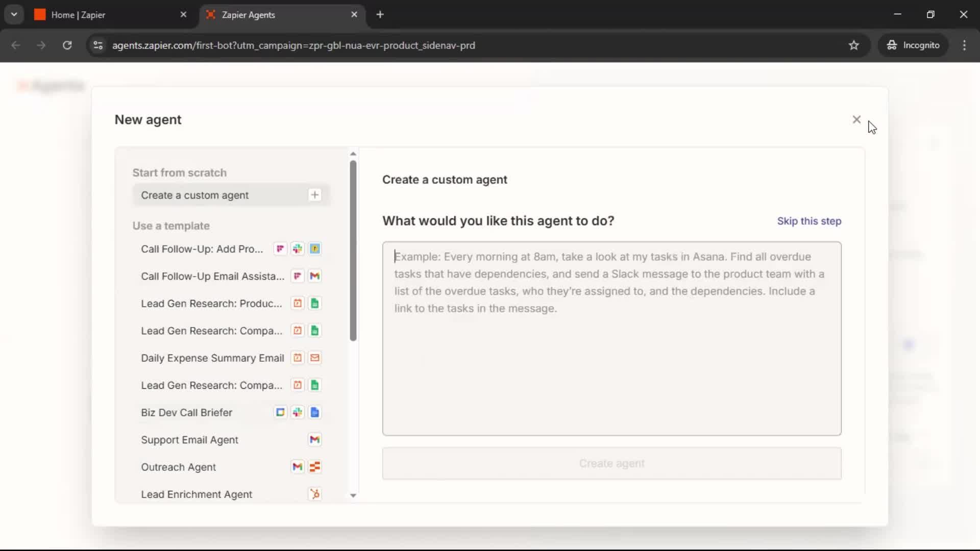Screen dimensions: 980x551
Task: Open the Chrome three-dot menu
Action: click(x=964, y=45)
